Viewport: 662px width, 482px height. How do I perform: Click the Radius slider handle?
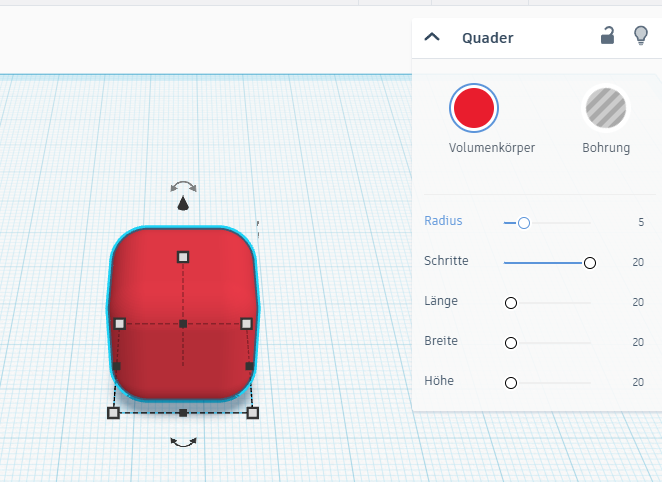(524, 223)
